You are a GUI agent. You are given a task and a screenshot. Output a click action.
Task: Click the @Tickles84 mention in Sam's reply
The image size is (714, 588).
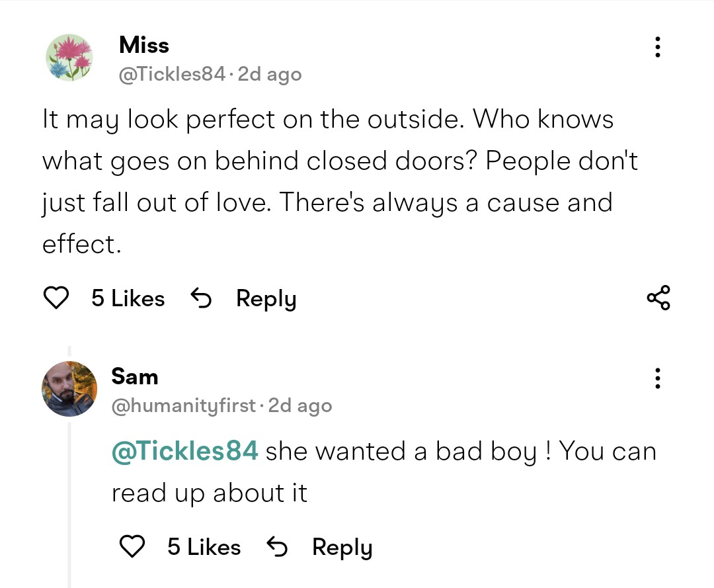pos(185,451)
